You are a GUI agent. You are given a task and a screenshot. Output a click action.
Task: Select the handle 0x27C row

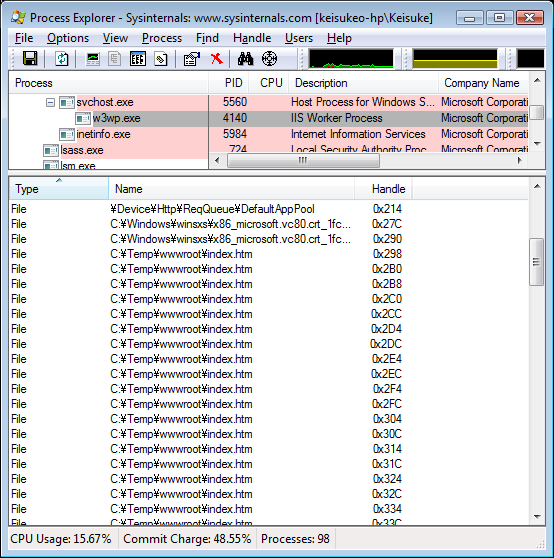pos(269,224)
